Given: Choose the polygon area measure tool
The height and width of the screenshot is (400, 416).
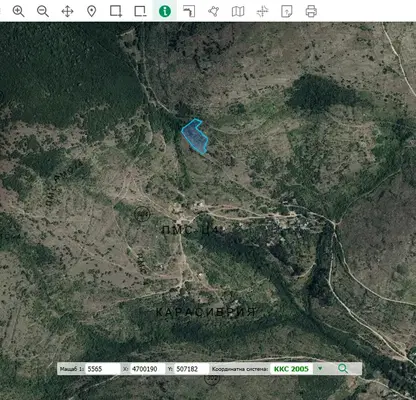Looking at the screenshot, I should pyautogui.click(x=213, y=11).
